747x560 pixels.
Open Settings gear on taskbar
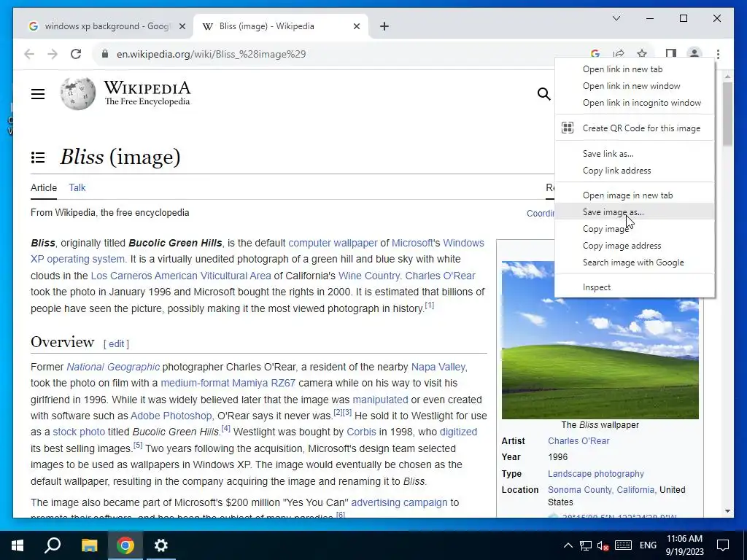(x=161, y=545)
